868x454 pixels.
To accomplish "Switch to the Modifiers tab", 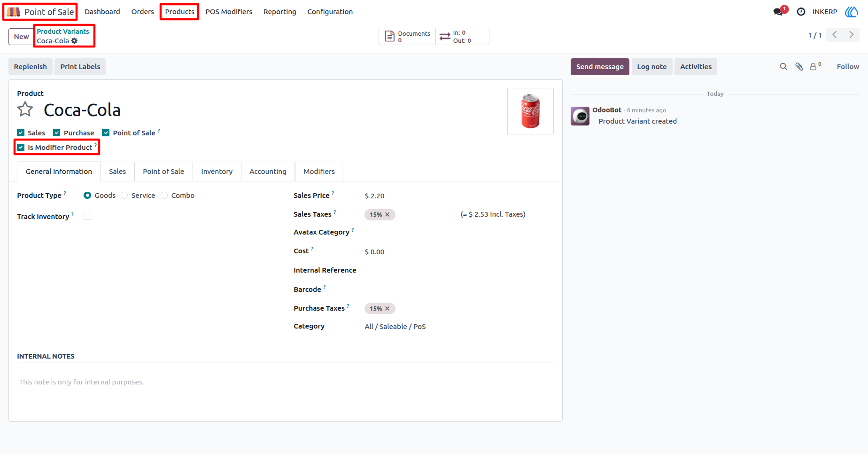I will pyautogui.click(x=319, y=172).
